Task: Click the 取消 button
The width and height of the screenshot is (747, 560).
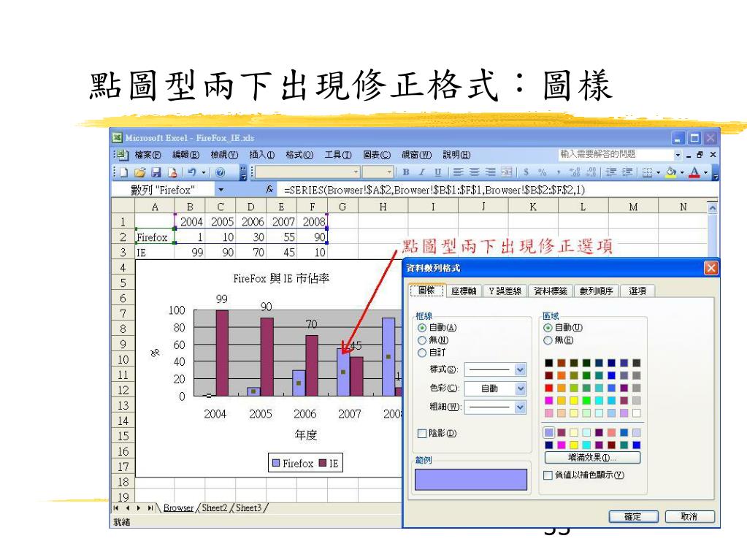Action: (689, 517)
